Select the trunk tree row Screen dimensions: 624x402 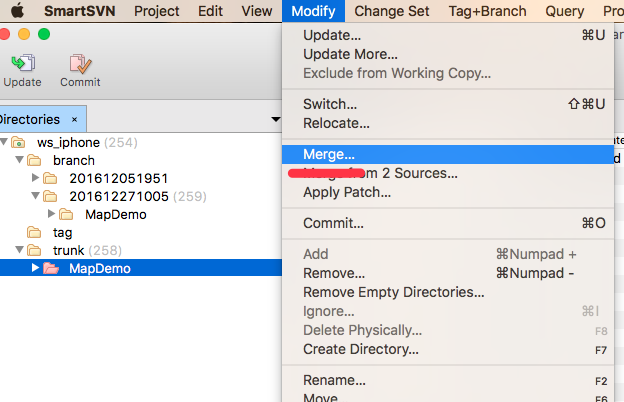click(141, 250)
